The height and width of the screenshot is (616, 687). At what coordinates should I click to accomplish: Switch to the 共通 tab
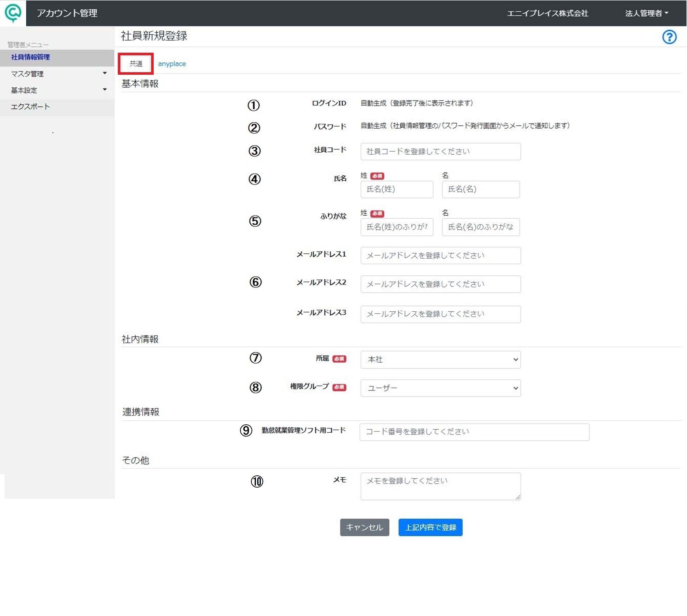point(136,64)
